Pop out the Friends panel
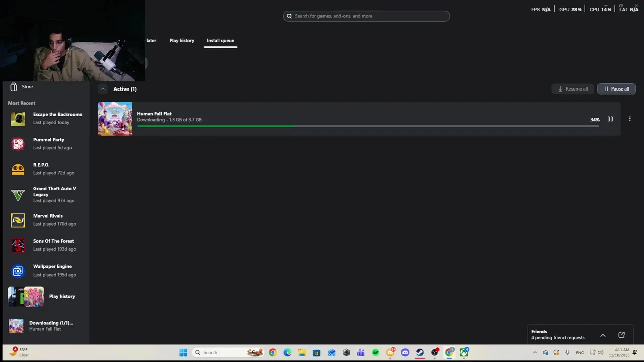This screenshot has height=362, width=644. [621, 335]
